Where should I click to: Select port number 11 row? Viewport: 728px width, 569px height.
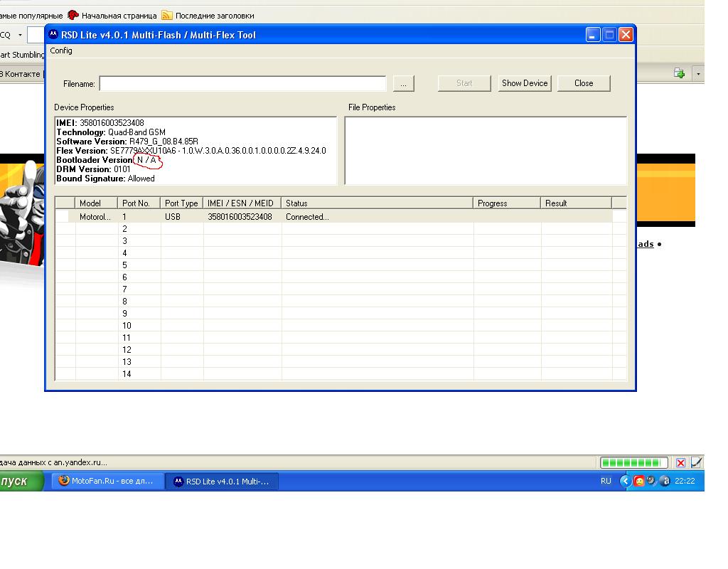[341, 337]
